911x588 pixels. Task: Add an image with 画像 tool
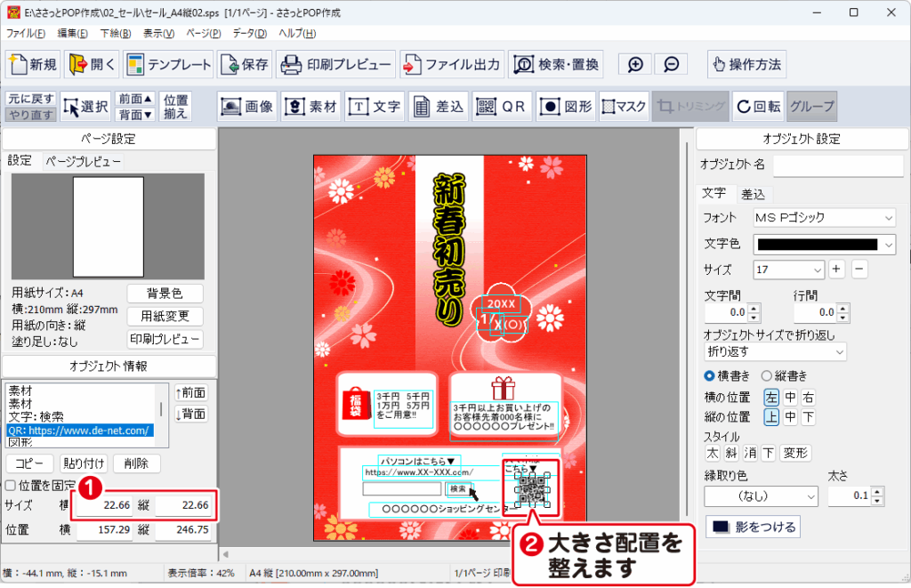[247, 107]
